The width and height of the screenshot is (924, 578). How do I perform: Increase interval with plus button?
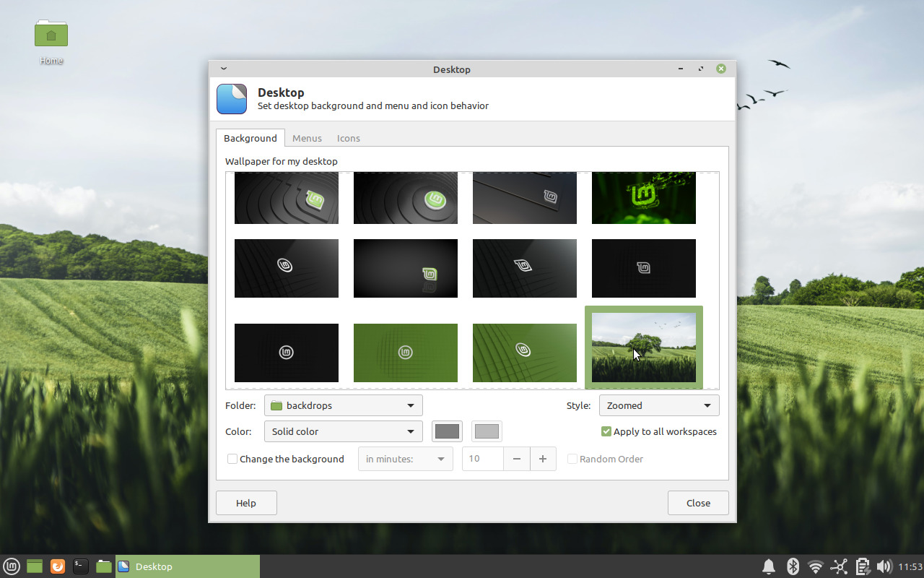543,459
